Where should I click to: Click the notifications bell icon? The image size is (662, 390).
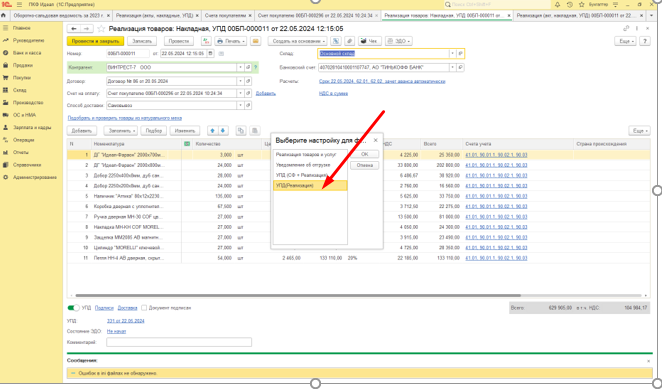pyautogui.click(x=557, y=4)
